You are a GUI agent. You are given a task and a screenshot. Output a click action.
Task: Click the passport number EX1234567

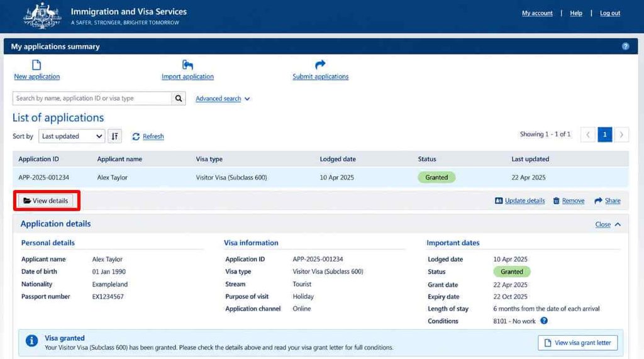tap(108, 297)
